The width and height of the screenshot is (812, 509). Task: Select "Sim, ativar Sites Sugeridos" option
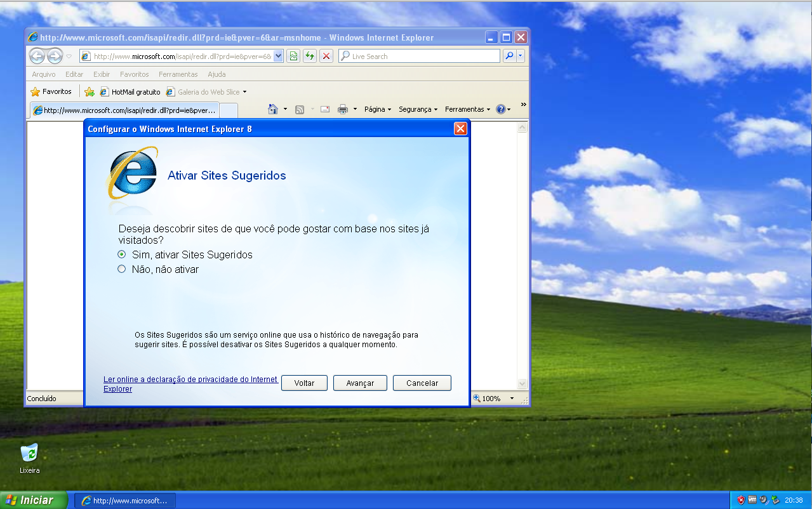[122, 255]
